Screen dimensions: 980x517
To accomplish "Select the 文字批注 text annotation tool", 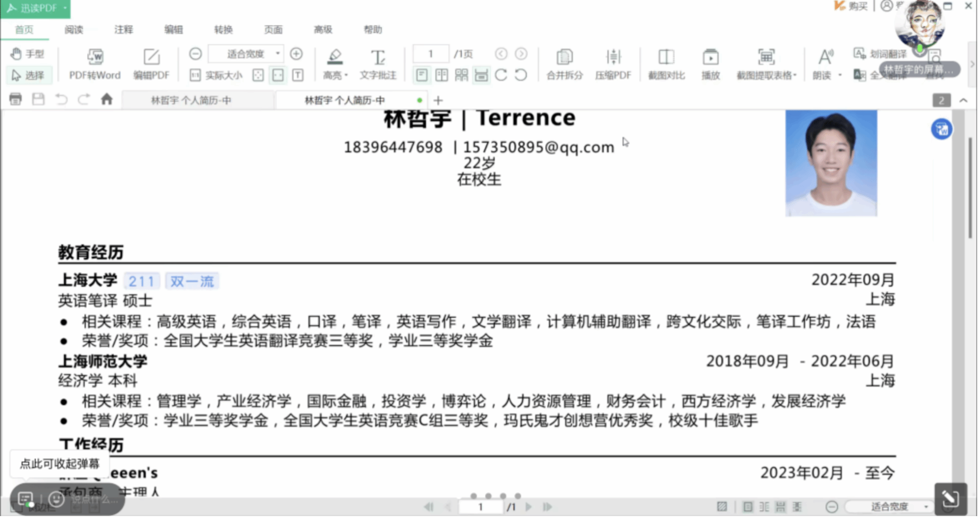I will coord(378,58).
